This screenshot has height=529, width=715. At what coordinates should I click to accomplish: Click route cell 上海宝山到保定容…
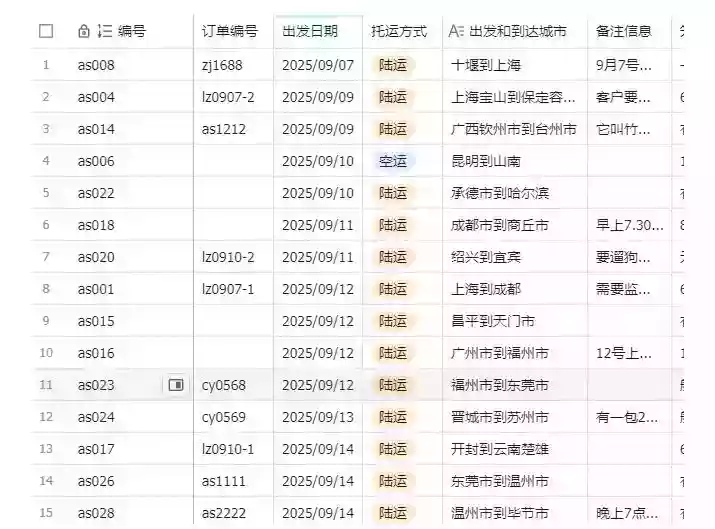(x=513, y=97)
